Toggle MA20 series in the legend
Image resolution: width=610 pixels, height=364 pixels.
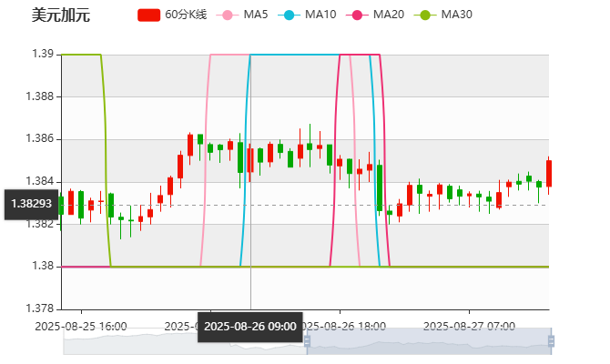pos(375,15)
